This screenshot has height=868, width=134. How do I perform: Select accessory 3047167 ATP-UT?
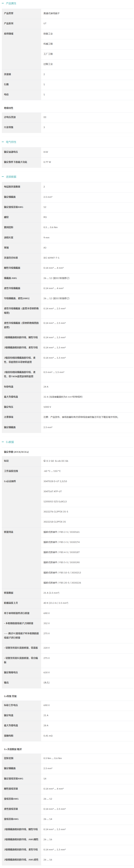point(53,491)
